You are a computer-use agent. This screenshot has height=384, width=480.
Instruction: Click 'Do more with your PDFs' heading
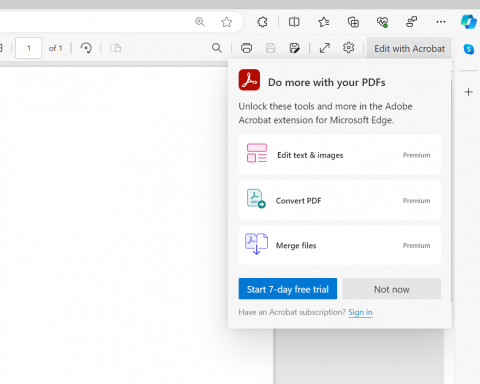click(327, 82)
